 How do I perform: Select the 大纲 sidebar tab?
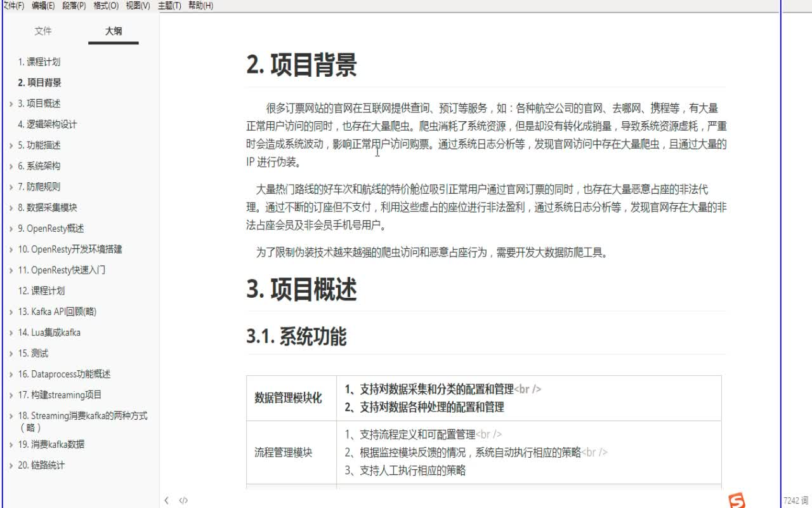click(113, 30)
